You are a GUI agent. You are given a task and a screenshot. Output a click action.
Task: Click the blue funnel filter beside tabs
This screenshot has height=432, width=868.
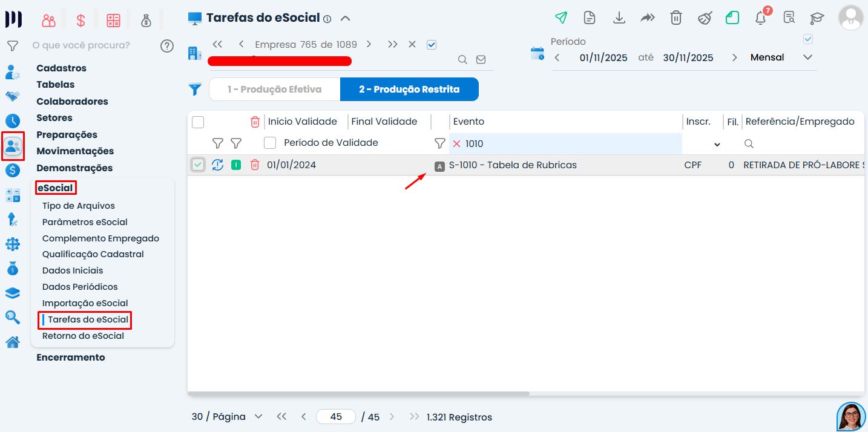point(195,90)
